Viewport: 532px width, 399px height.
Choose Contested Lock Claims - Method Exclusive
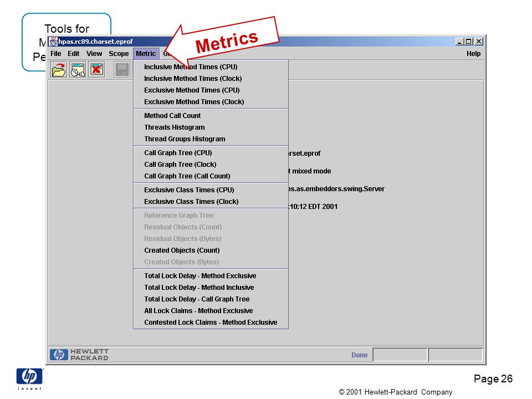211,323
